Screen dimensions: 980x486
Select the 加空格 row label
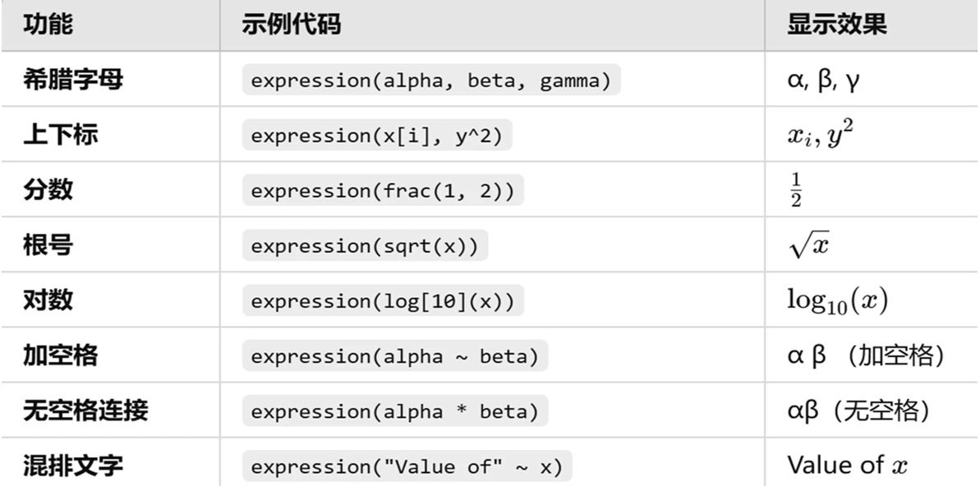pos(59,355)
